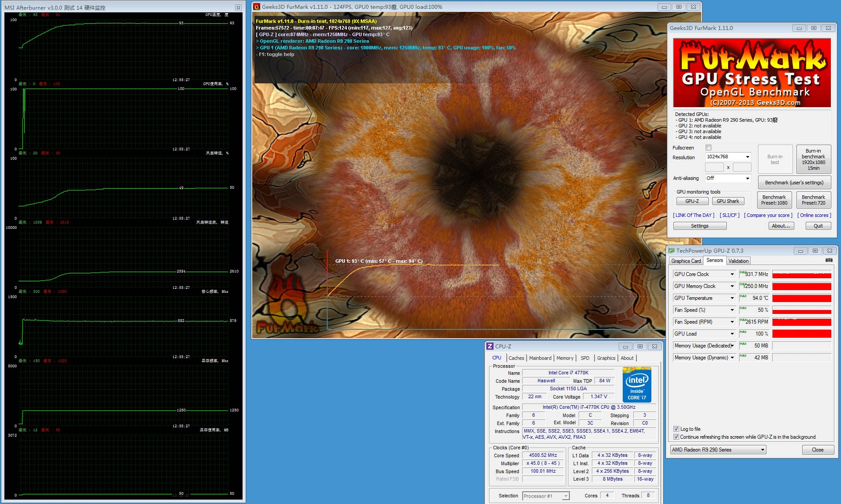Switch to the Mainboard tab in CPU-Z

coord(540,358)
